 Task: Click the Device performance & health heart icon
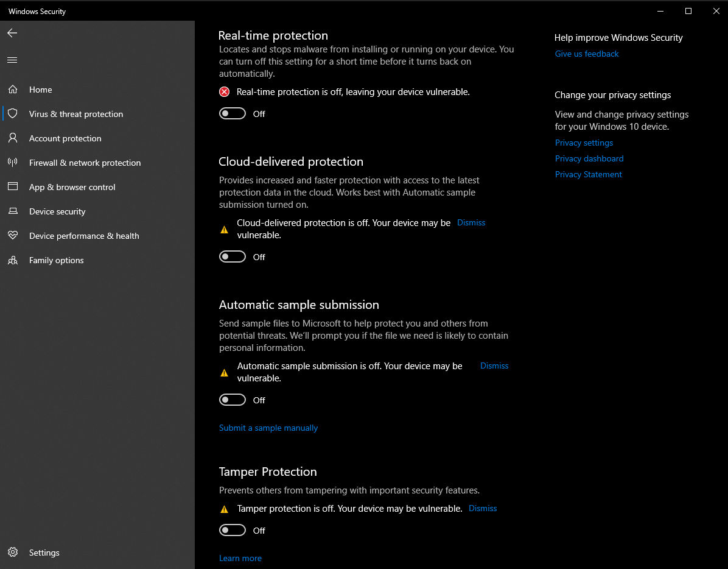[12, 236]
